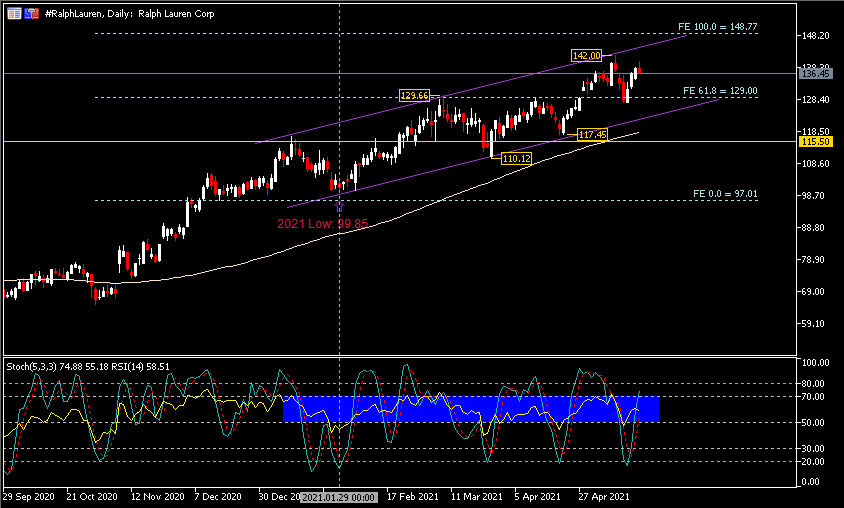Click the arrow marker above 2021 Low text
Image resolution: width=844 pixels, height=508 pixels.
tap(339, 206)
